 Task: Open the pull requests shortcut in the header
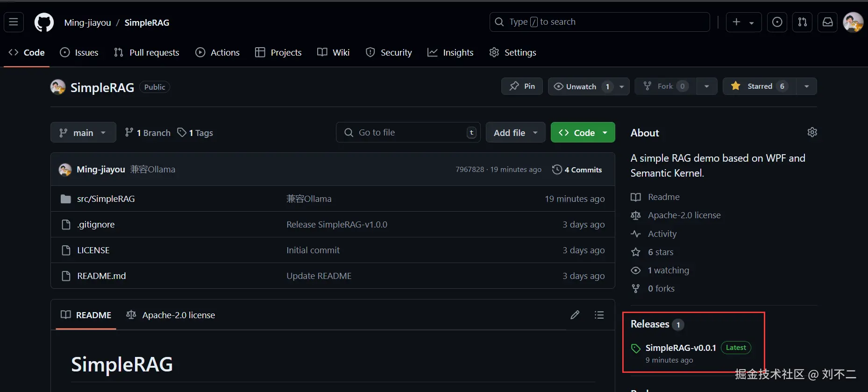(802, 22)
